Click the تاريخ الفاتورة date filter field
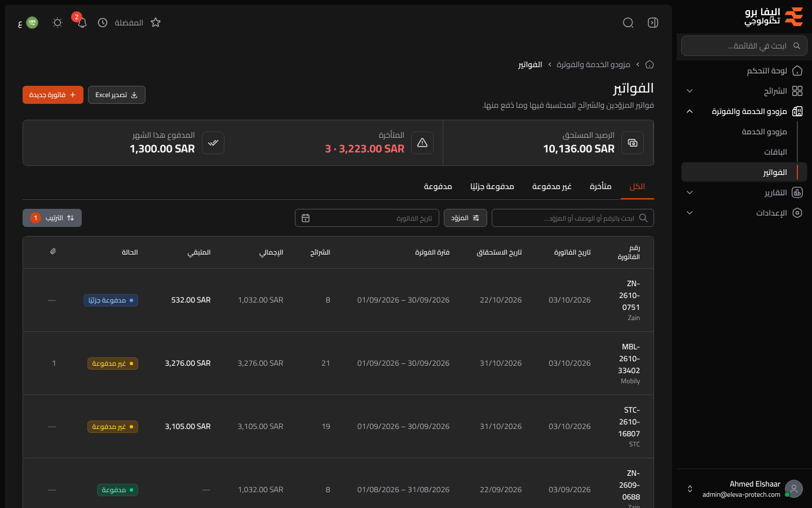 (367, 218)
